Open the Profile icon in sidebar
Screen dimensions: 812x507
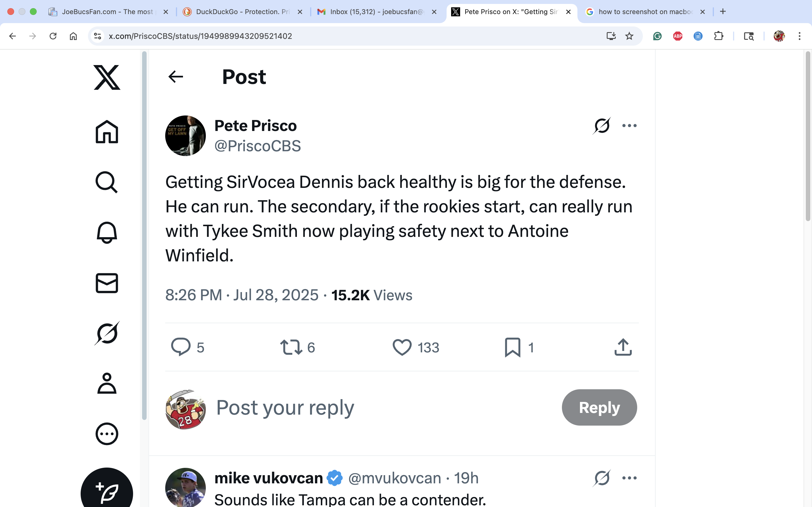pos(107,383)
